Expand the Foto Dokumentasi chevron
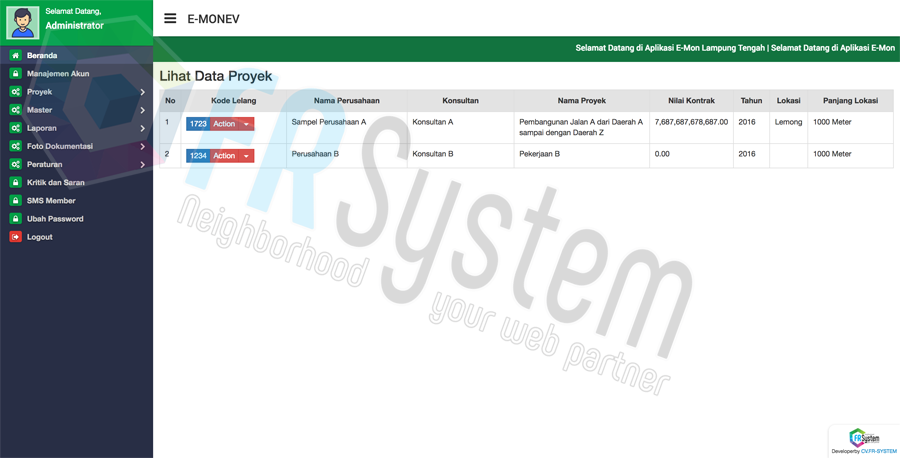Viewport: 900px width, 458px height. [142, 146]
